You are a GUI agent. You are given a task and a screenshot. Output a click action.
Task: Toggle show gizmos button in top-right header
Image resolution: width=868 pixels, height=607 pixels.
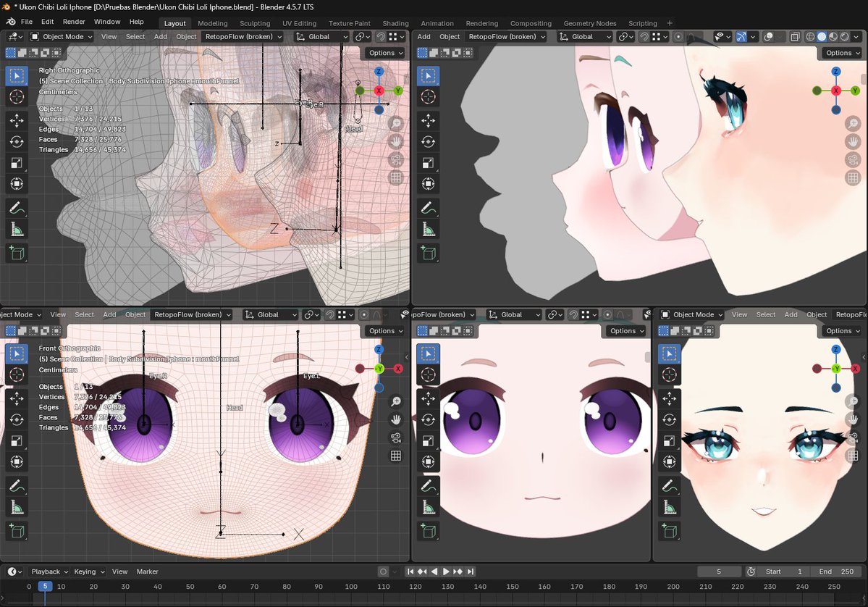coord(741,36)
